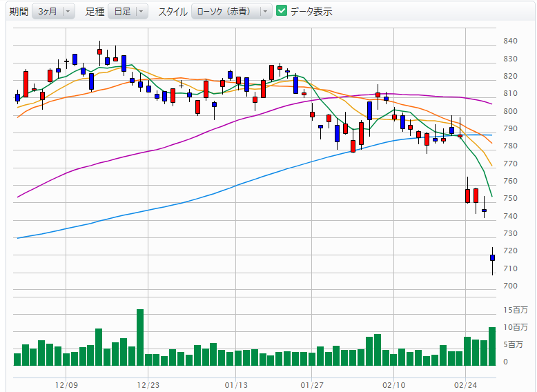Click the 15百万 volume axis label
The width and height of the screenshot is (537, 392).
click(x=516, y=310)
